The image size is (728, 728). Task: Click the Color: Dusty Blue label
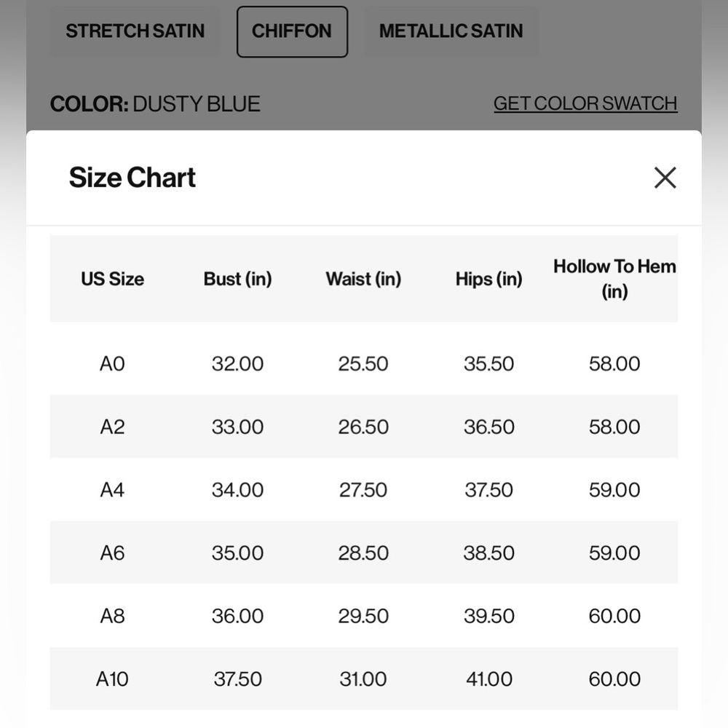(155, 104)
